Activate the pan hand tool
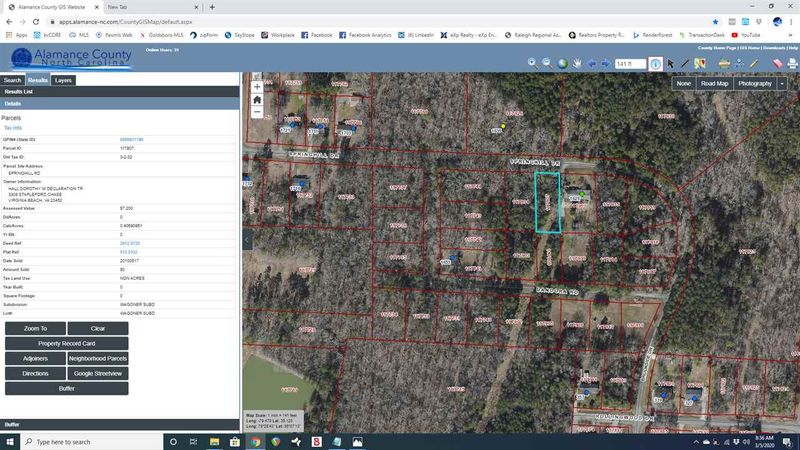The width and height of the screenshot is (800, 450). click(577, 63)
